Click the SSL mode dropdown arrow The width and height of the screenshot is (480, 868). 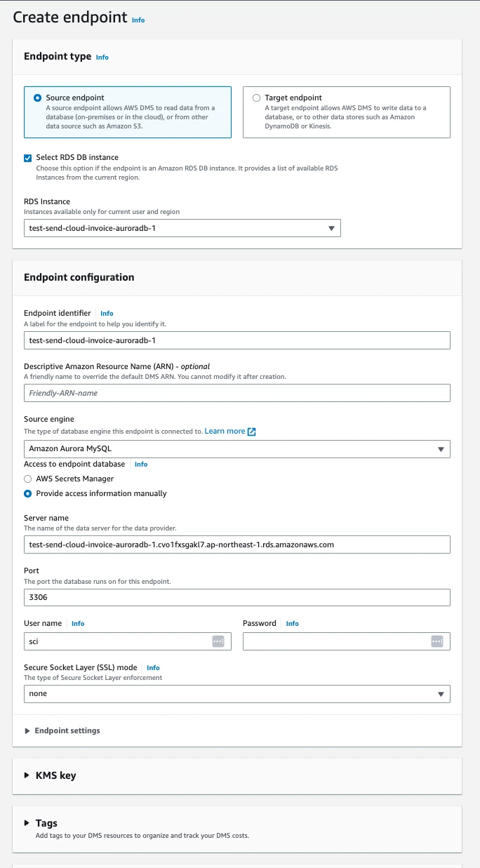tap(441, 694)
